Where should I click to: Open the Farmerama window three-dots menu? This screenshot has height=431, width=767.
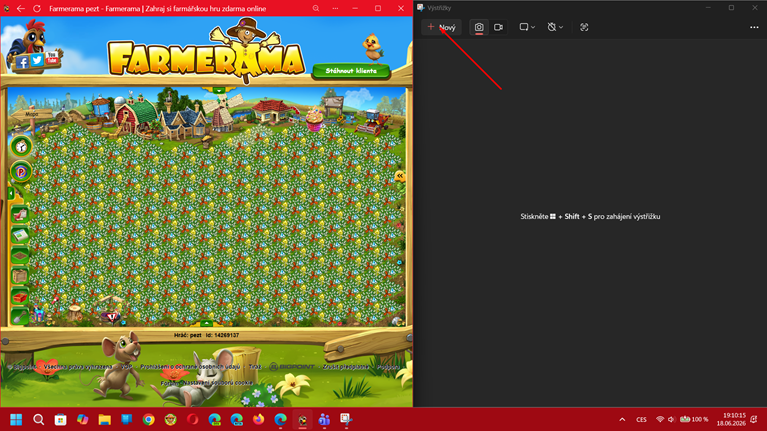click(335, 8)
